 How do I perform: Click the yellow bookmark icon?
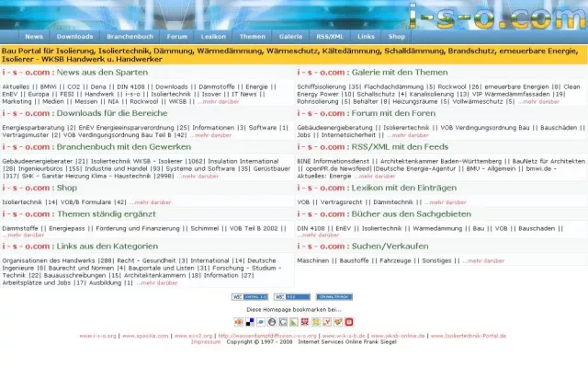point(316,322)
